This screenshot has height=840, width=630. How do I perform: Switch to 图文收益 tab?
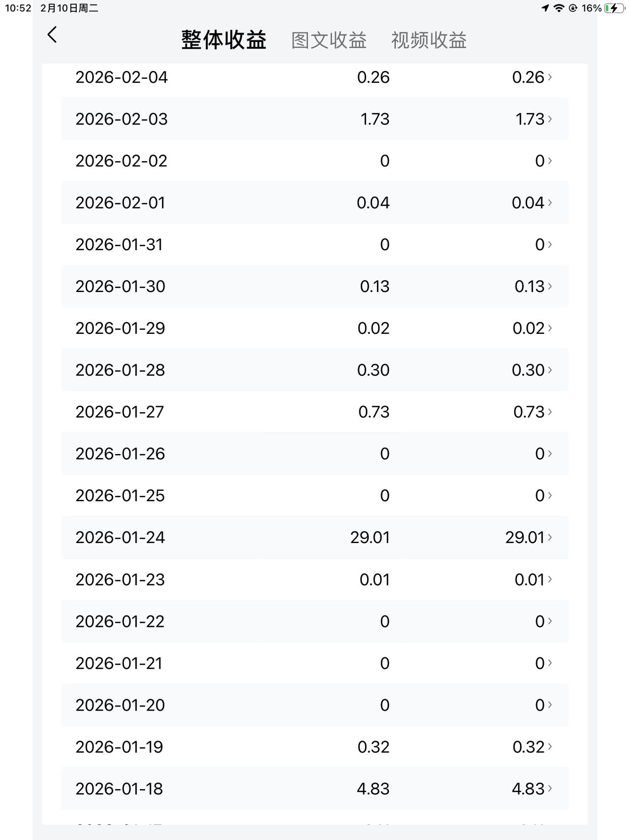tap(329, 40)
